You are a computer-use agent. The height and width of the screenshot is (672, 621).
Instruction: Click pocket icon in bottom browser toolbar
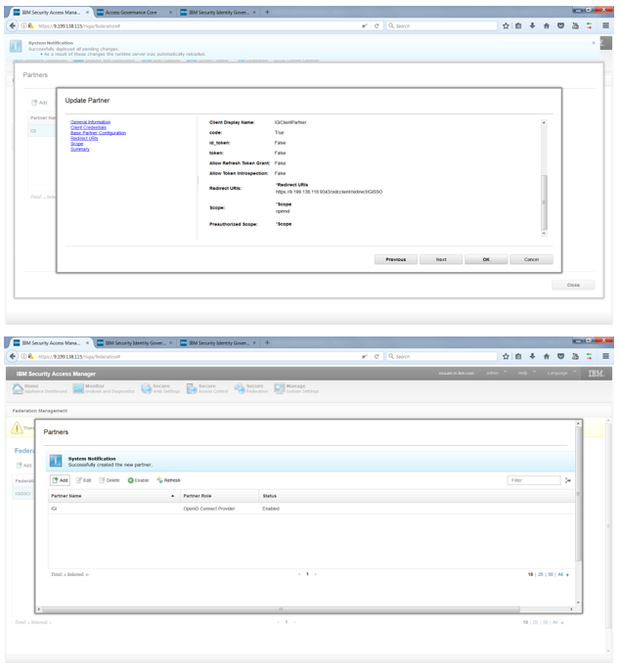pyautogui.click(x=560, y=356)
